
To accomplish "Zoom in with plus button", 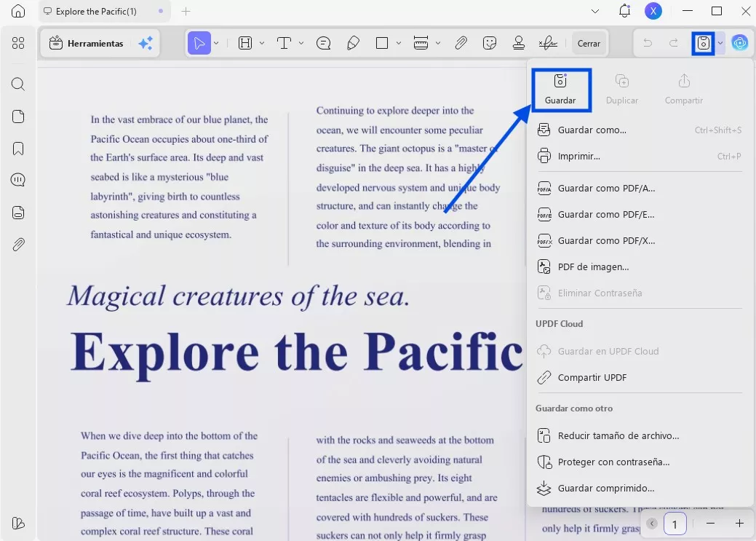I will click(739, 523).
